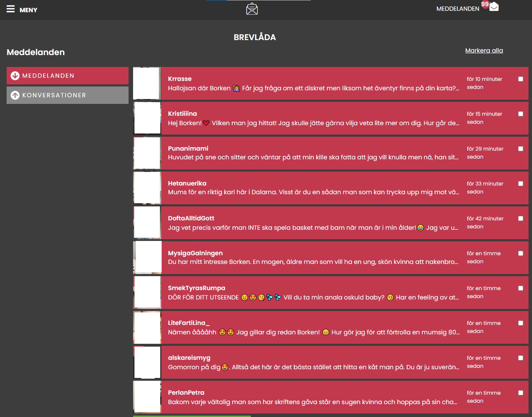
Task: Open the hamburger menu icon
Action: pyautogui.click(x=11, y=9)
